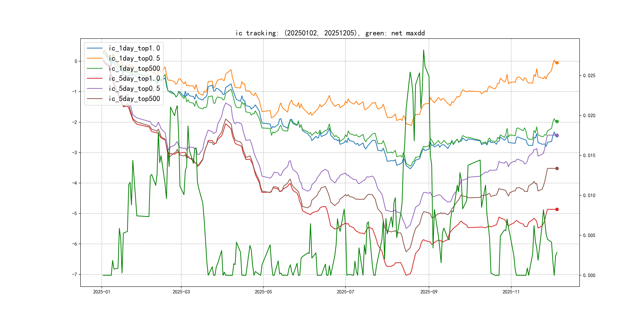Click the orange end-point marker dot
Image resolution: width=644 pixels, height=322 pixels.
click(x=557, y=63)
